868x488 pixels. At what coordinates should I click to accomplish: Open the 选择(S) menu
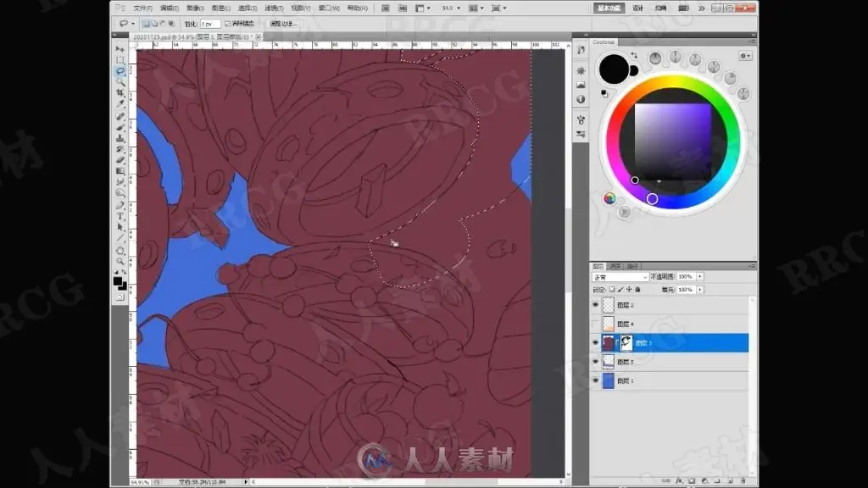tap(247, 8)
